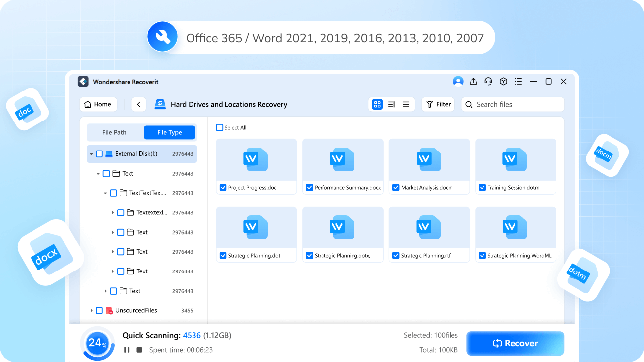Open the list menu icon in title bar
Image resolution: width=644 pixels, height=362 pixels.
click(518, 82)
